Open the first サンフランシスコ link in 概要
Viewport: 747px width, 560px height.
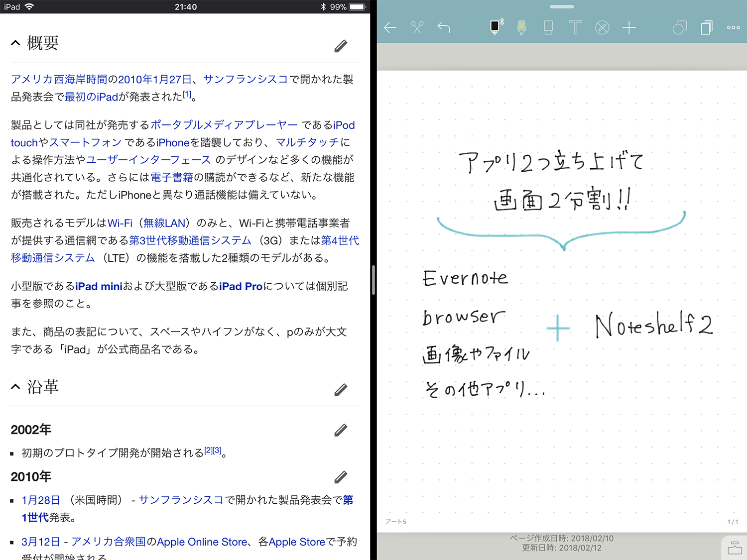[x=246, y=79]
